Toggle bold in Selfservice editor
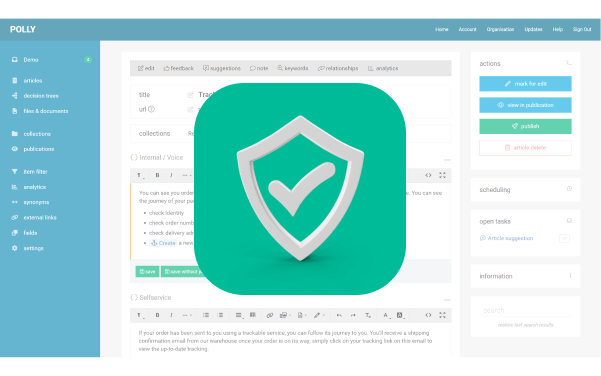 tap(157, 315)
